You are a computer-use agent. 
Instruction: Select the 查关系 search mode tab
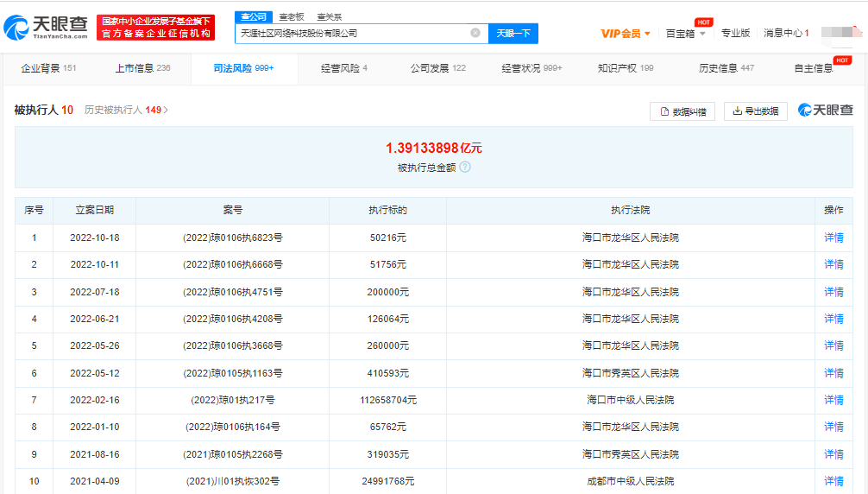point(329,16)
